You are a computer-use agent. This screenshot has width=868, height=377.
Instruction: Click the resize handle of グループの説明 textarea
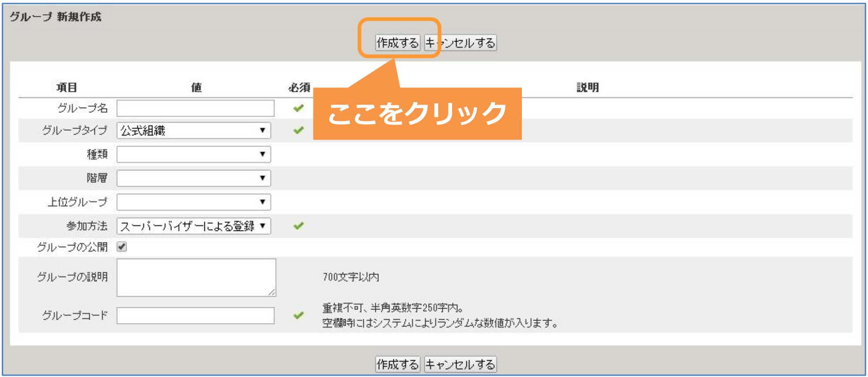pos(272,292)
